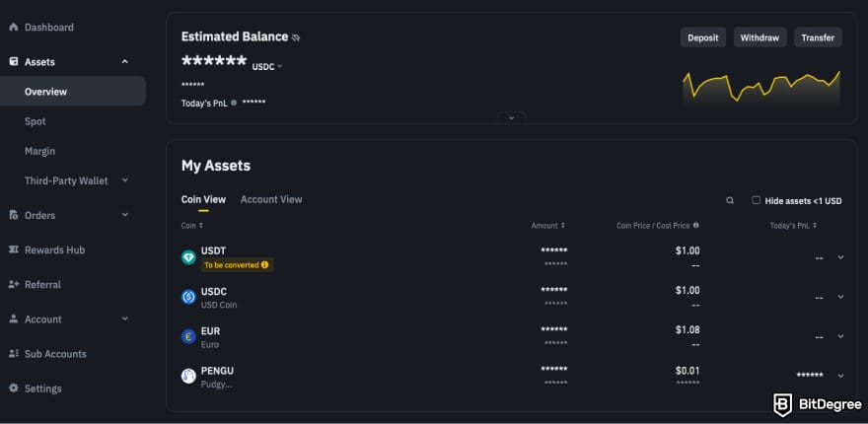Click the Account person icon
Viewport: 868px width, 424px height.
(14, 319)
